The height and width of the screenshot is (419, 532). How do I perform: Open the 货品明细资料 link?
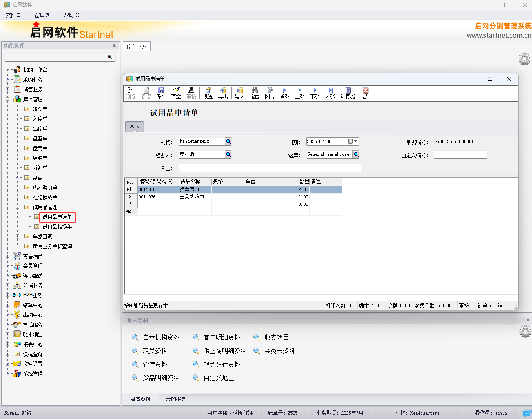(x=161, y=378)
